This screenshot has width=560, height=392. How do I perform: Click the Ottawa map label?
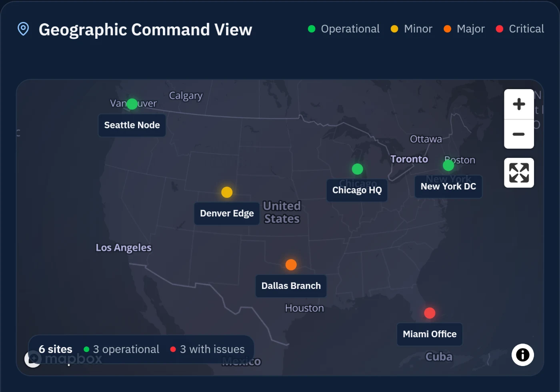(x=426, y=139)
